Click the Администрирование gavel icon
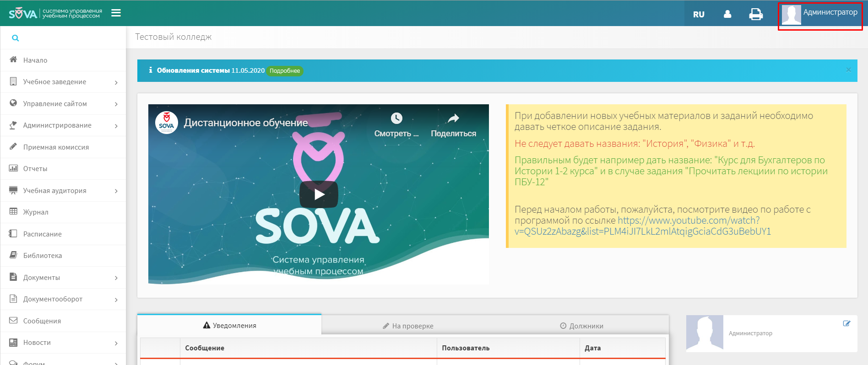The height and width of the screenshot is (365, 868). [13, 125]
